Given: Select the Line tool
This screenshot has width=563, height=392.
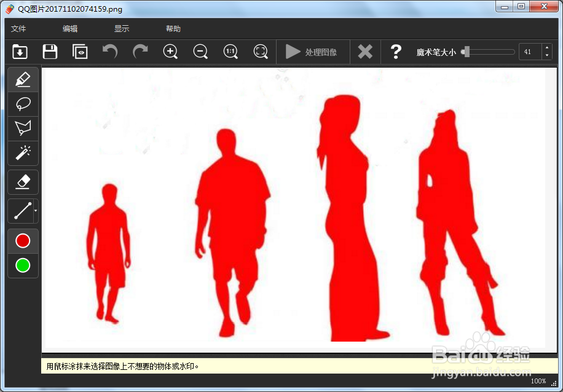Looking at the screenshot, I should [21, 211].
